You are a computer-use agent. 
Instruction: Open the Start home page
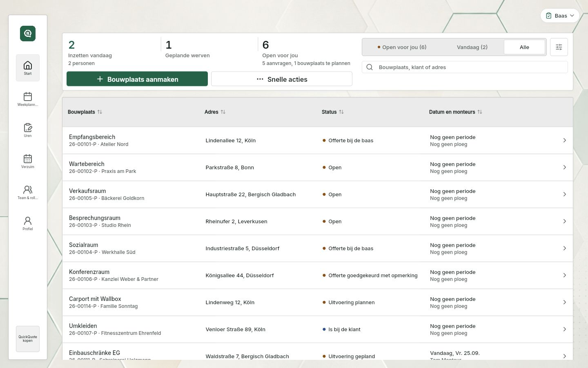(x=28, y=68)
